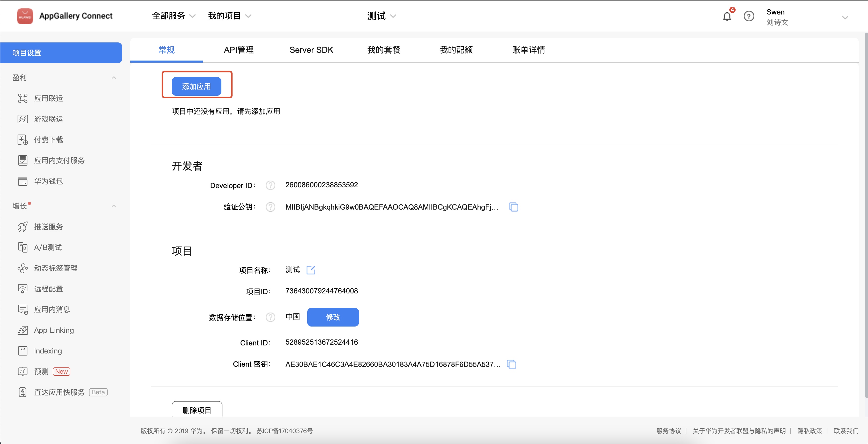
Task: Open App Linking in the sidebar
Action: [54, 330]
